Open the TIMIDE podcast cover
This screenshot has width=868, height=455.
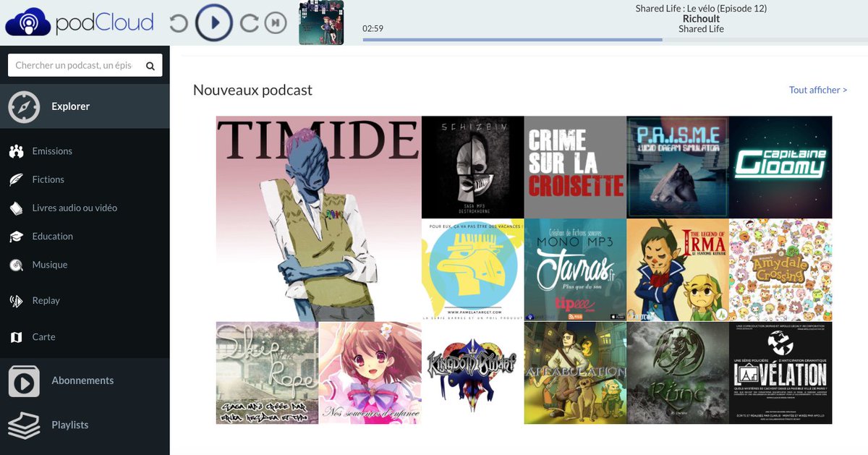[318, 218]
